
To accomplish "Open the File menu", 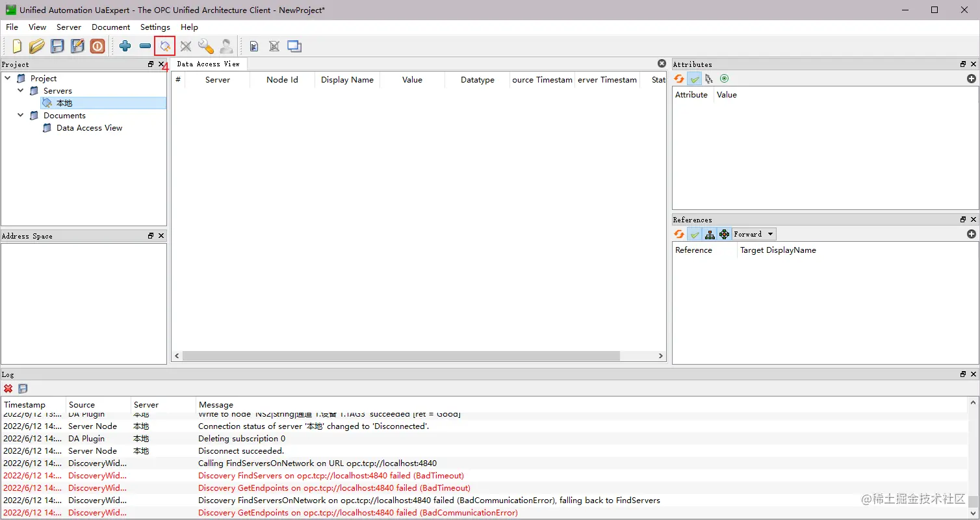I will 12,27.
